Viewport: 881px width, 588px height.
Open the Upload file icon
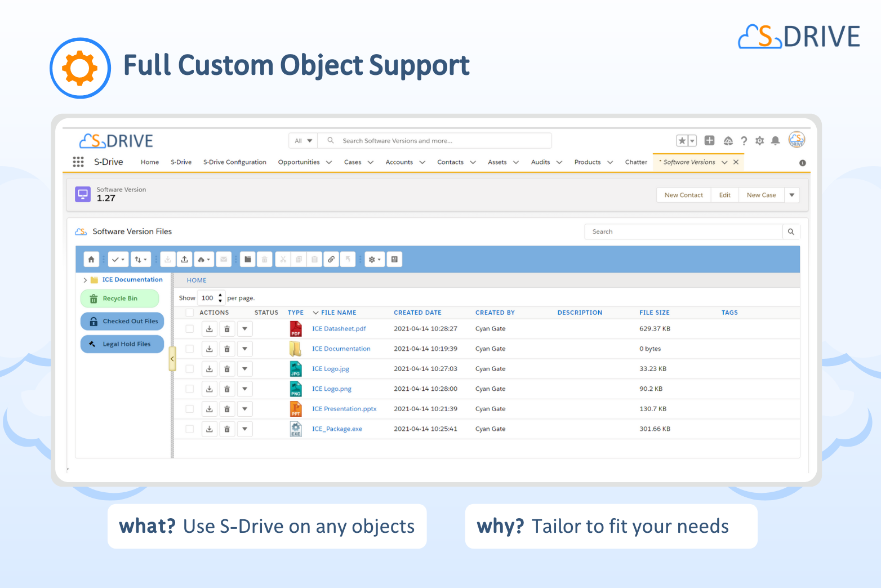coord(184,259)
